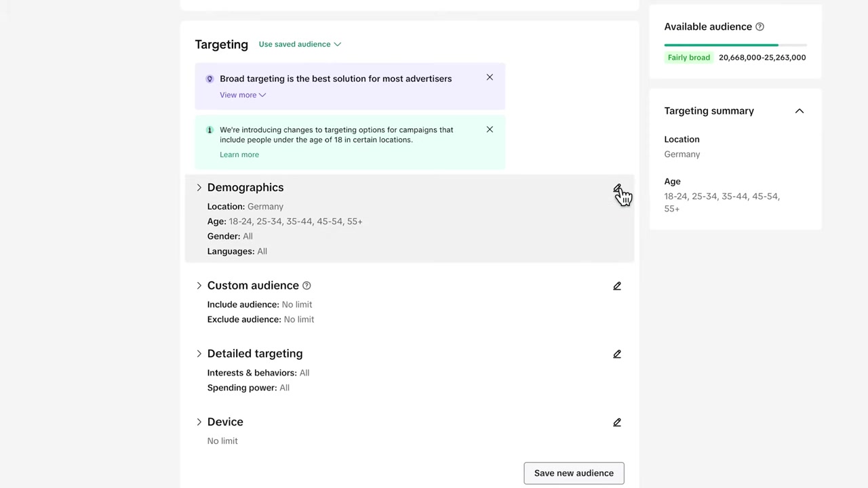
Task: Click the Device heading
Action: 225,422
